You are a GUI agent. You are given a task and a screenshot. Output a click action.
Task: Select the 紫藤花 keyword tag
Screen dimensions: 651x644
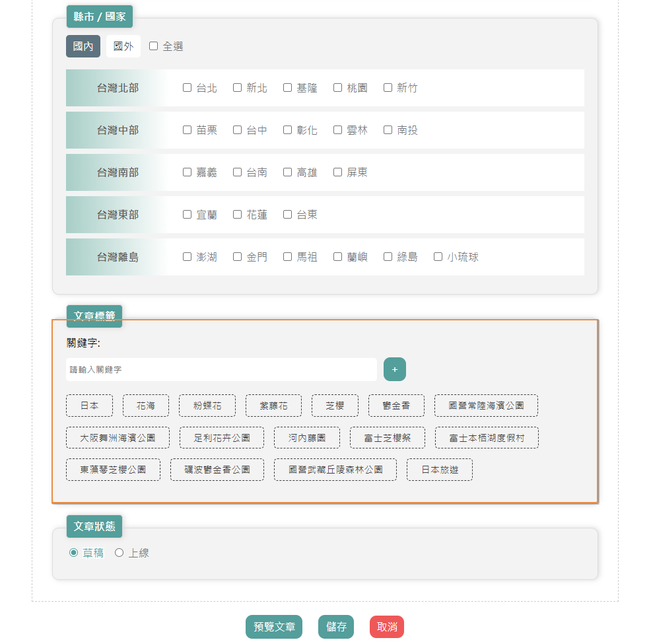(273, 406)
